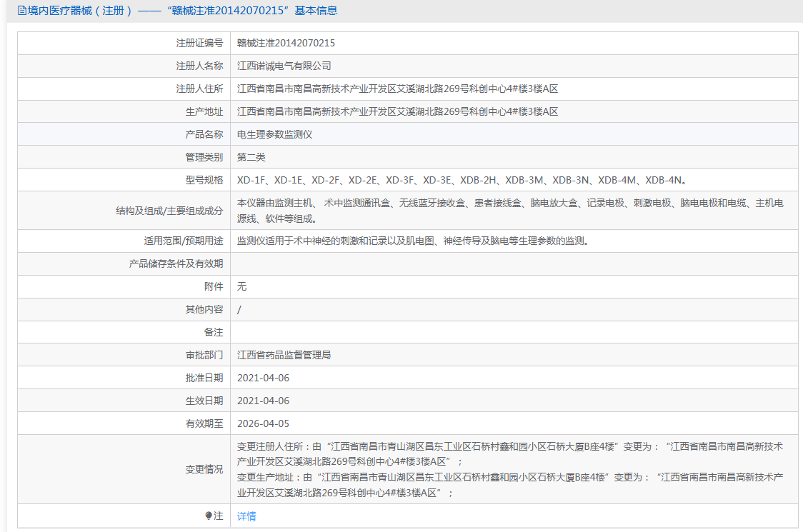Click the 适用范围/预期用途 label
This screenshot has width=803, height=532.
pos(184,241)
